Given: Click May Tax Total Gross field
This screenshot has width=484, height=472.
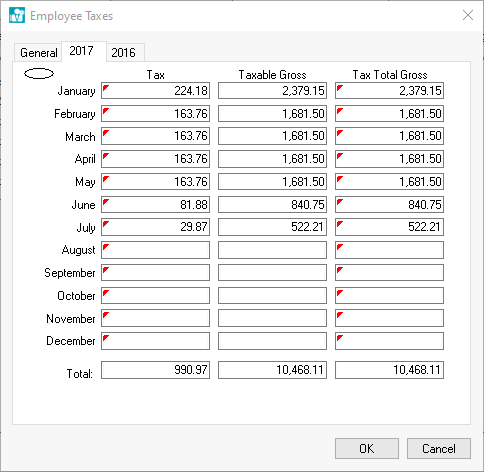Looking at the screenshot, I should (x=389, y=182).
